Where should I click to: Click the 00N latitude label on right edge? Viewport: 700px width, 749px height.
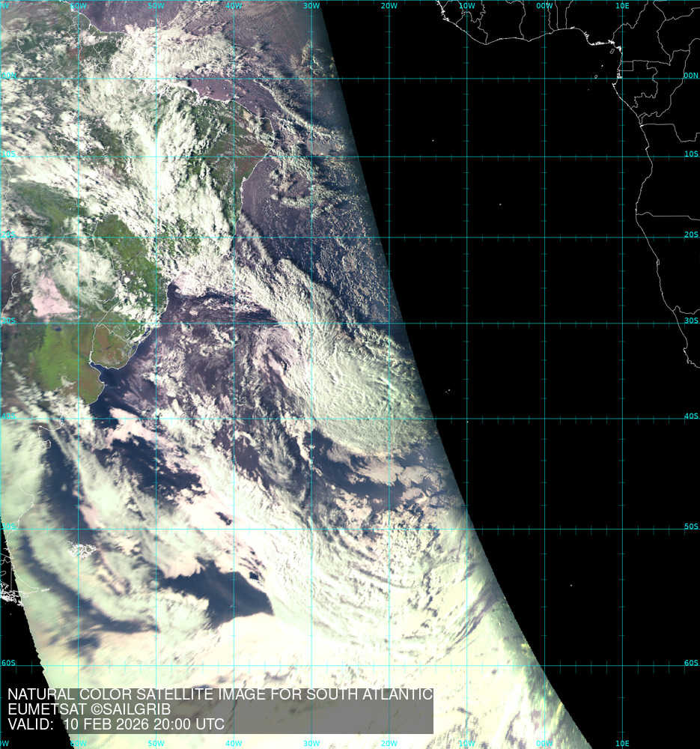click(x=690, y=76)
